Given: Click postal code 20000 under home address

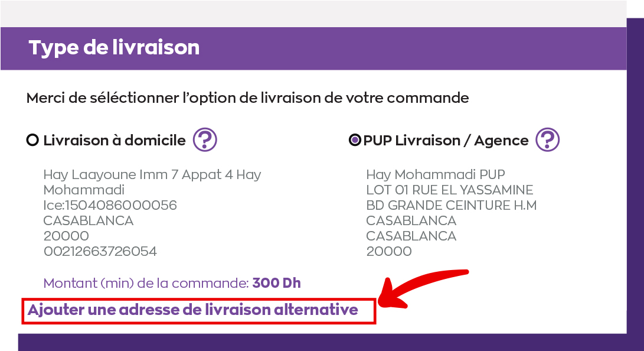Looking at the screenshot, I should tap(66, 236).
